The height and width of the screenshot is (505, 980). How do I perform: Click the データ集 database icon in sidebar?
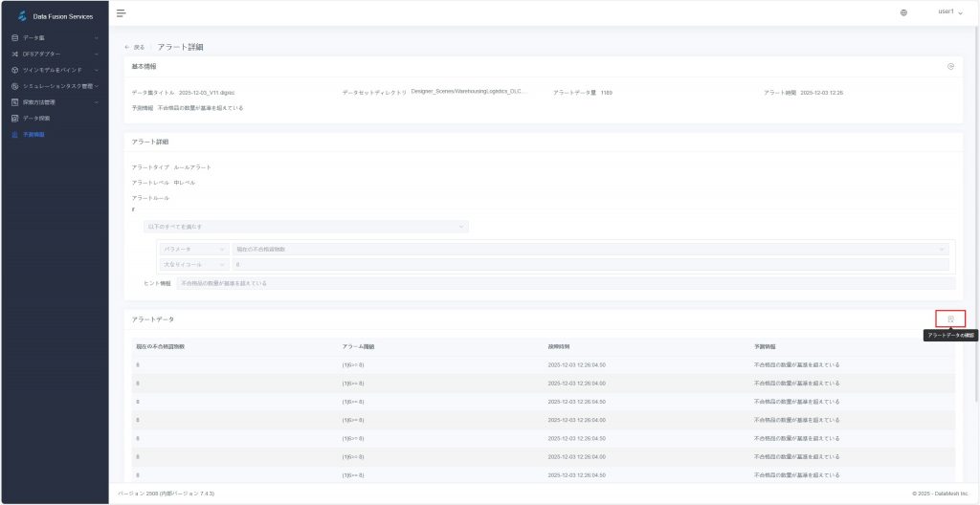click(x=14, y=37)
